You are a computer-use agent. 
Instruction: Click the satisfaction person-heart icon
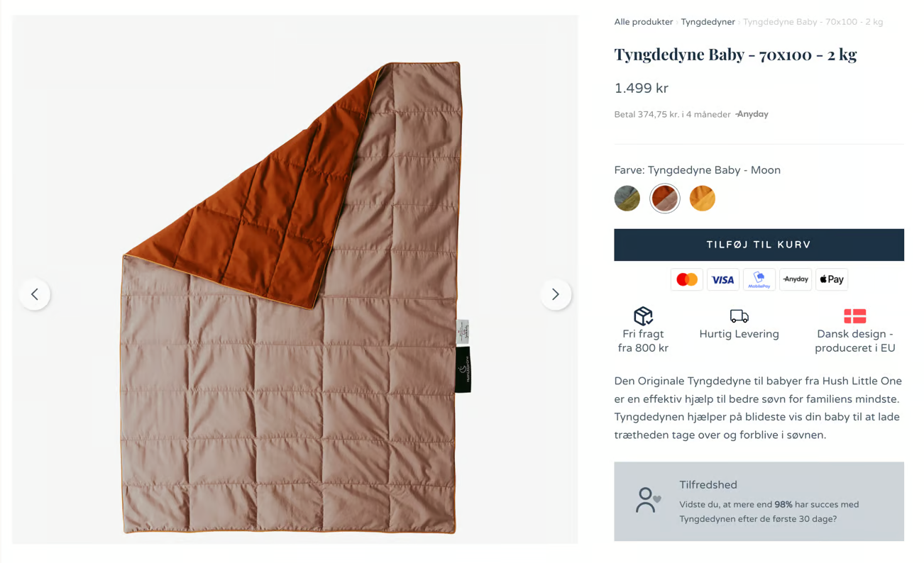click(647, 500)
